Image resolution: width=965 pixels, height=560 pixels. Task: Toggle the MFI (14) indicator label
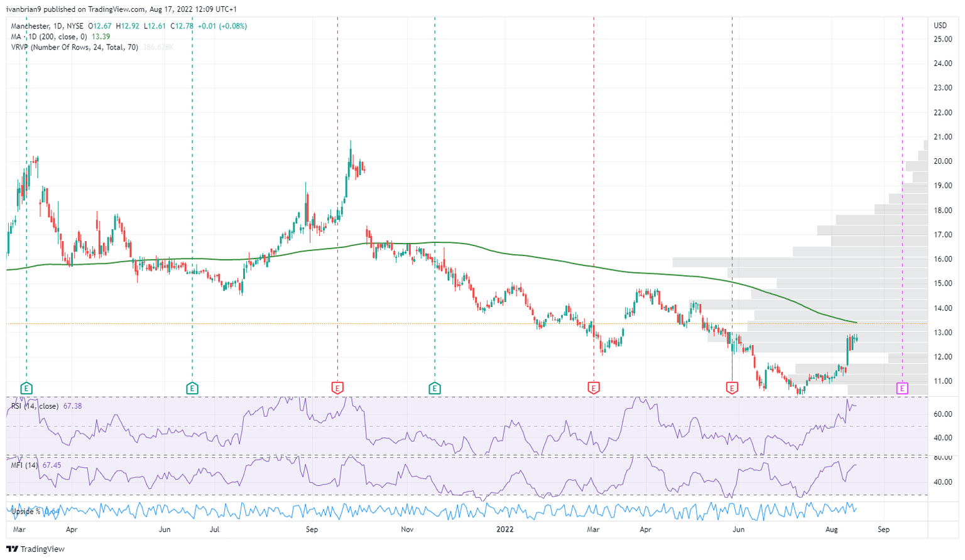coord(25,465)
